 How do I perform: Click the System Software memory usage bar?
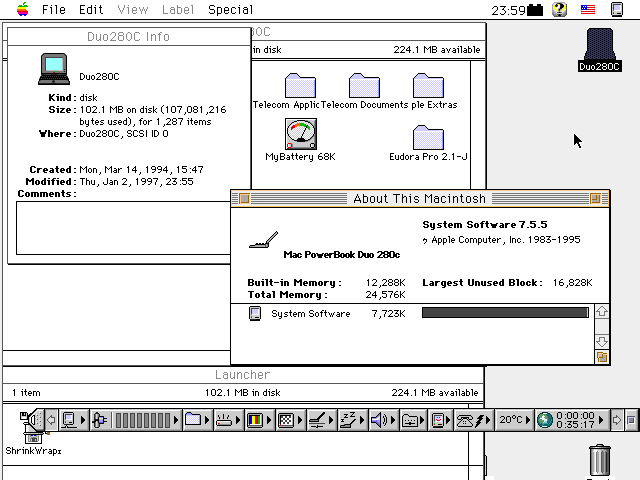pos(505,313)
